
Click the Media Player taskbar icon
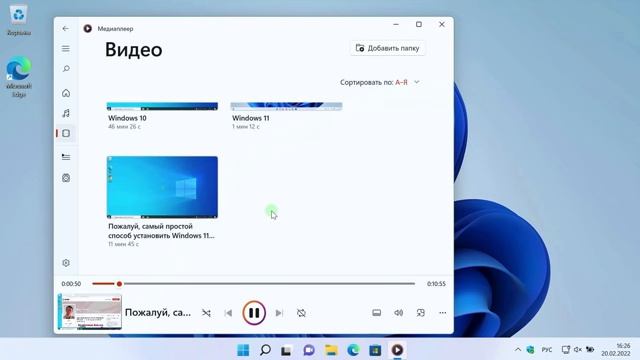[x=397, y=350]
